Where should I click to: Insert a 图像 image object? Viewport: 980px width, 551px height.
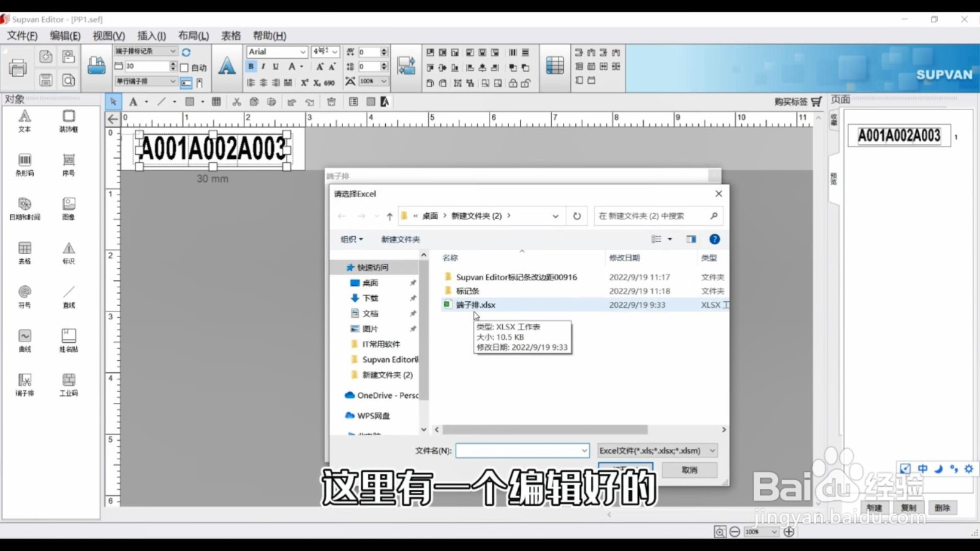(69, 209)
